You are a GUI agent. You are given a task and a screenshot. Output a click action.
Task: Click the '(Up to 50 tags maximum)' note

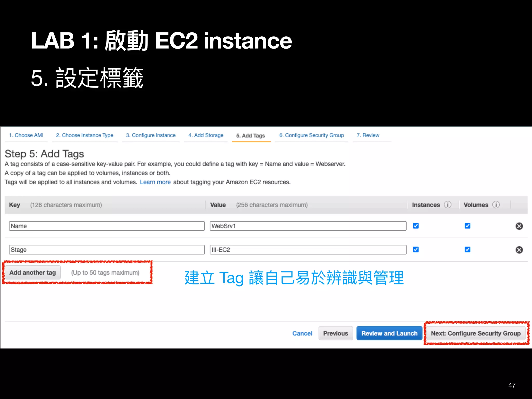[105, 273]
